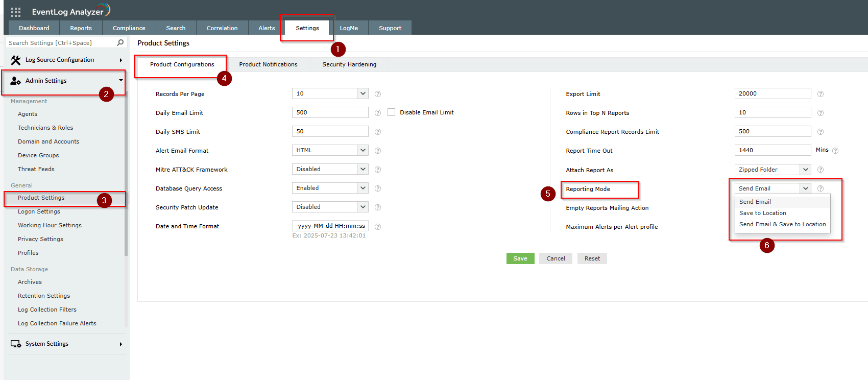Click the Daily SMS Limit input field

(330, 131)
